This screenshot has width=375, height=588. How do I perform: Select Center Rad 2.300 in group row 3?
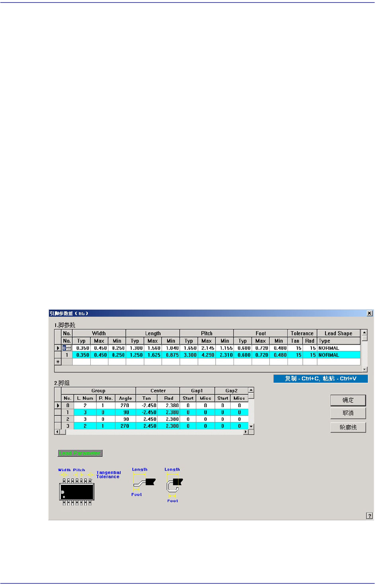point(169,426)
